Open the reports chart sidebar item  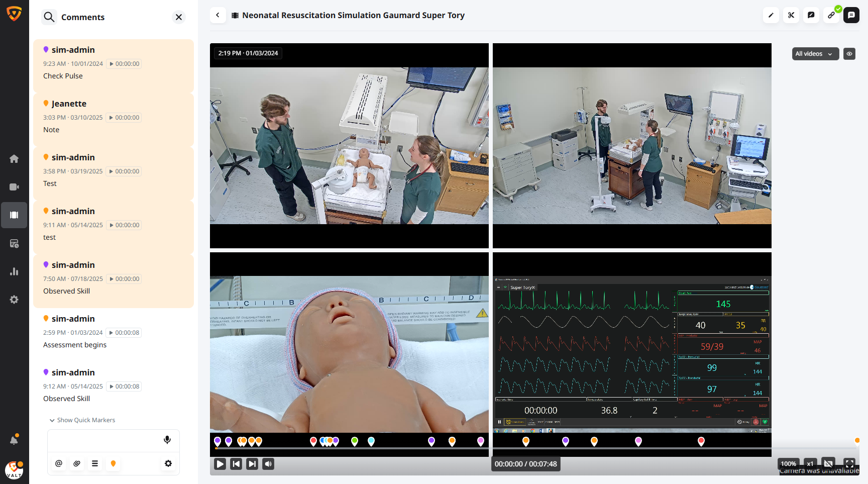click(14, 271)
